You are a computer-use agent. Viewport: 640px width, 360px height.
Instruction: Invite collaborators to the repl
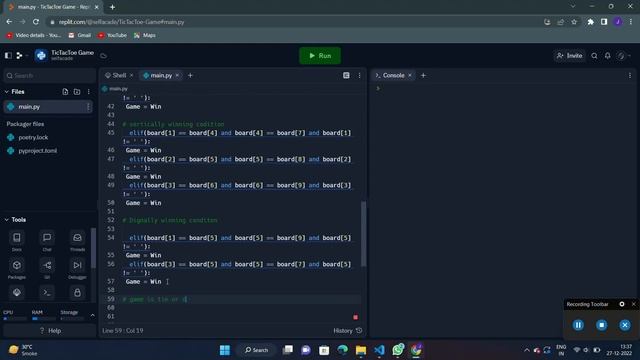569,56
